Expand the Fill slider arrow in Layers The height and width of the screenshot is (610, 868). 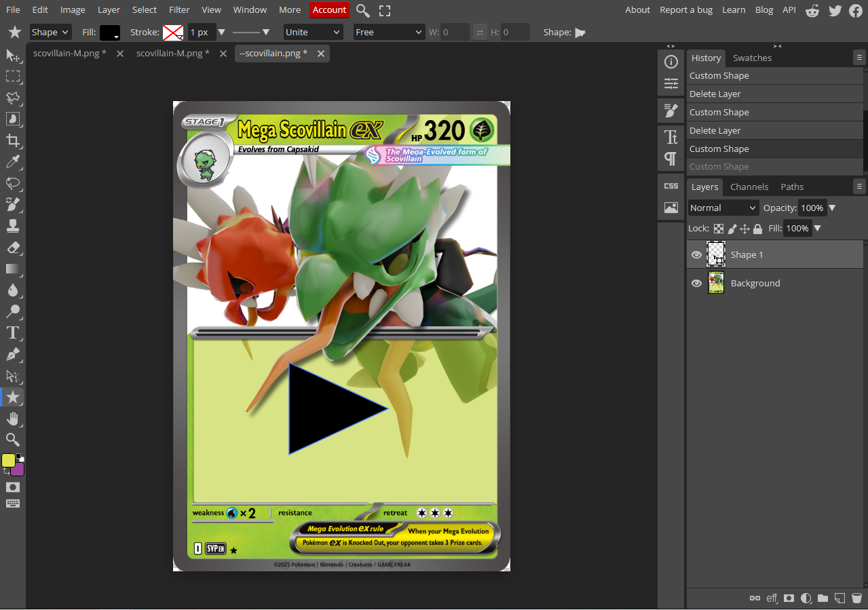coord(818,228)
